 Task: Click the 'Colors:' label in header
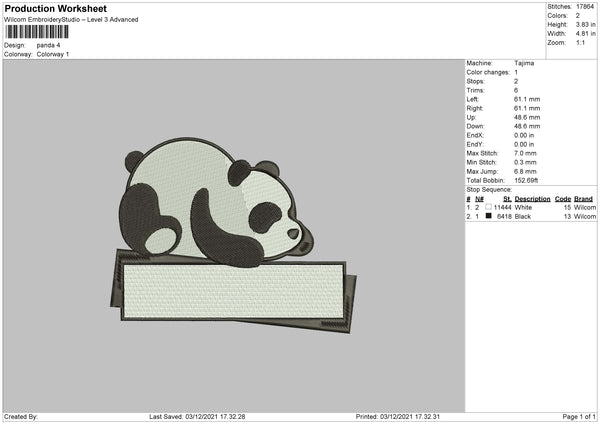click(x=557, y=16)
